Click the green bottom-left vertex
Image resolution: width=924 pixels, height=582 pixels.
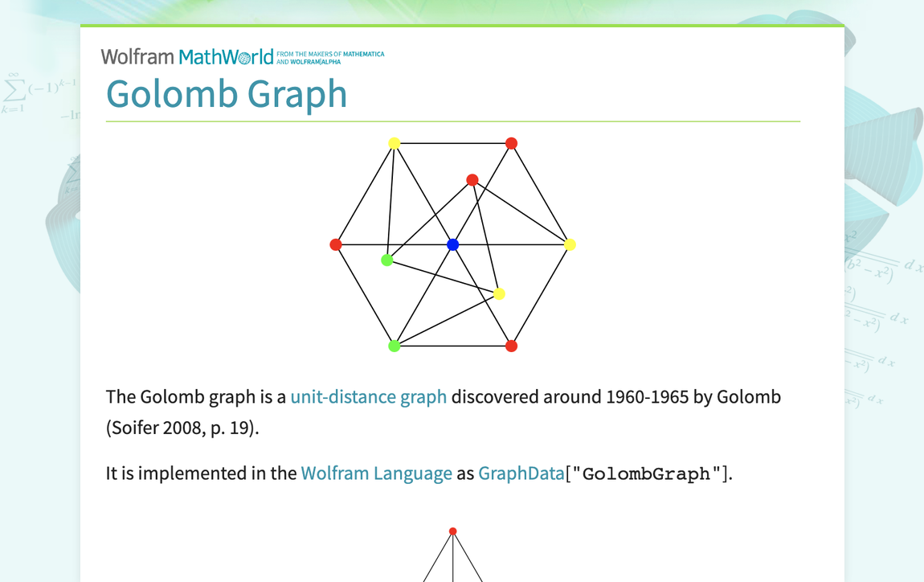point(395,345)
